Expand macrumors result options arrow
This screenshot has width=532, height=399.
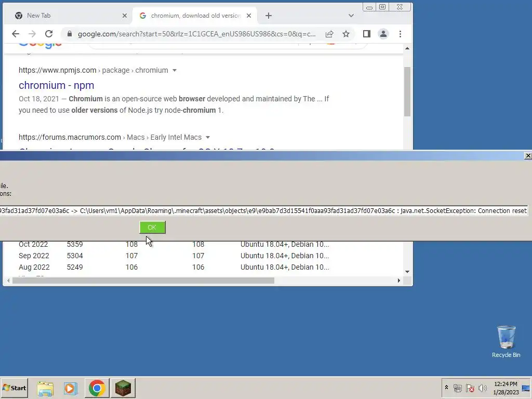click(208, 137)
